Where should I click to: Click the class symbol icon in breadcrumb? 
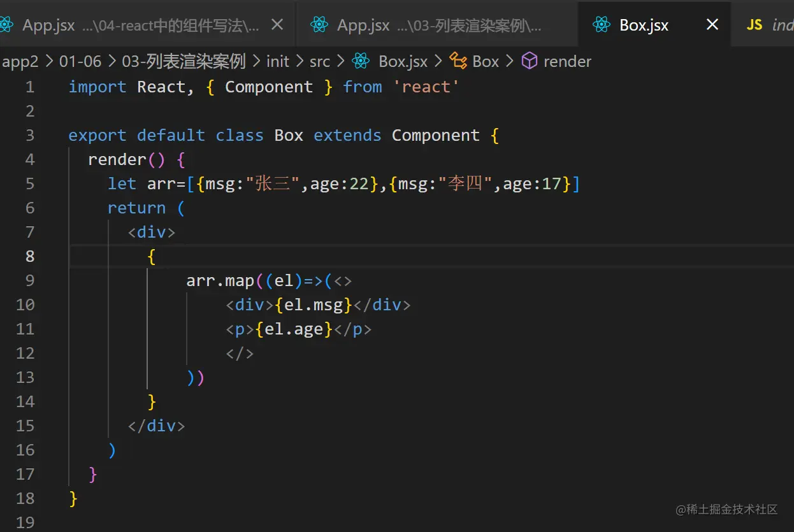[458, 61]
